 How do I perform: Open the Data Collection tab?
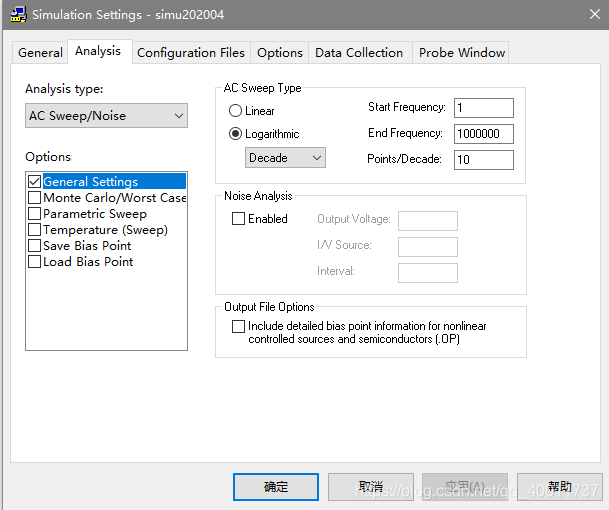[359, 52]
